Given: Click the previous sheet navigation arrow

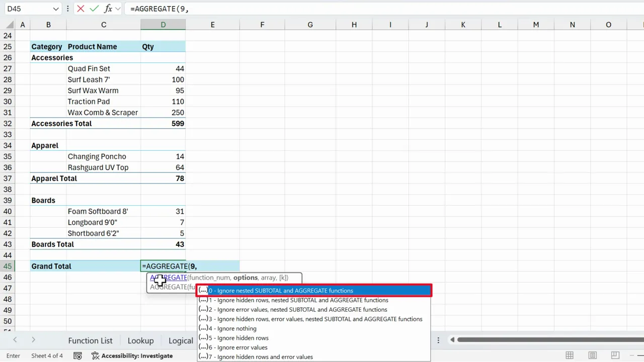Looking at the screenshot, I should (15, 340).
